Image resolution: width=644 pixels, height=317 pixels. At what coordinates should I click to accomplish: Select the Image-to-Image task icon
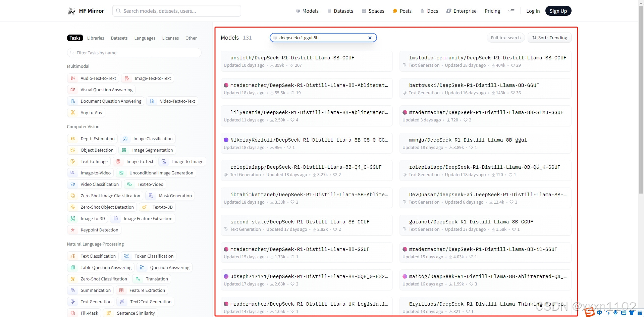coord(164,162)
